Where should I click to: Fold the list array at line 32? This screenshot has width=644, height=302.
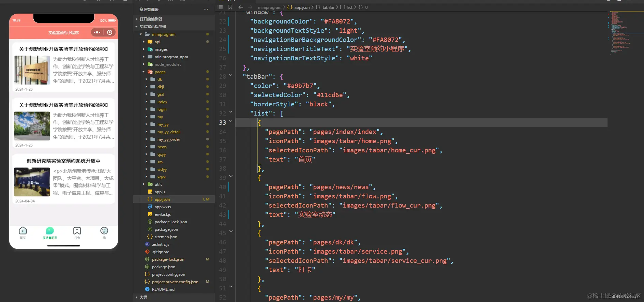click(231, 112)
